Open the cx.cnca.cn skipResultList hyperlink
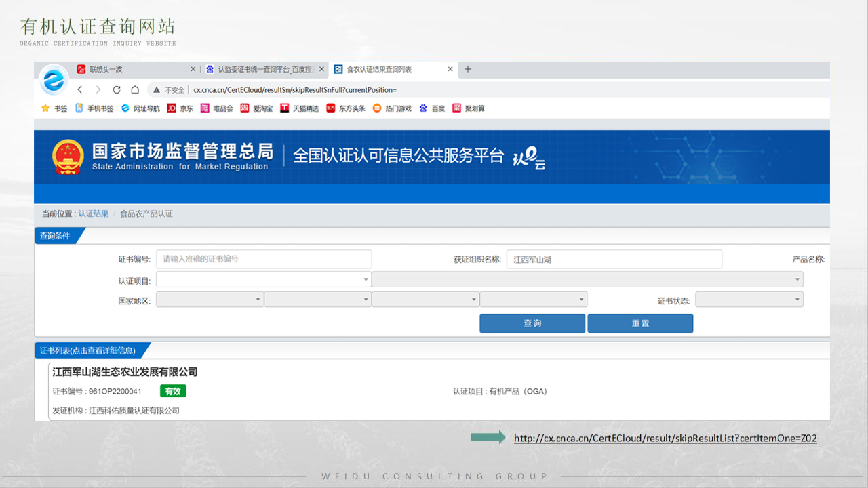This screenshot has height=488, width=868. tap(665, 439)
